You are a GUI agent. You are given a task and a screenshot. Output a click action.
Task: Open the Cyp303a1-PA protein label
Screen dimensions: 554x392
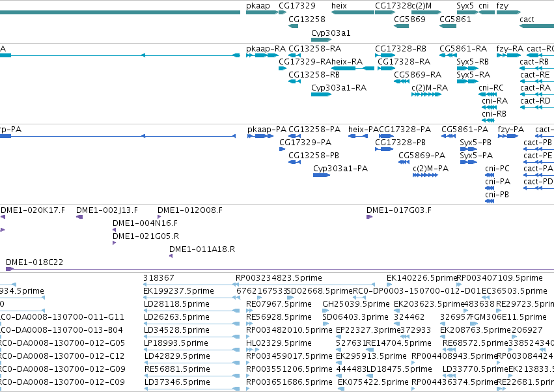pyautogui.click(x=340, y=169)
